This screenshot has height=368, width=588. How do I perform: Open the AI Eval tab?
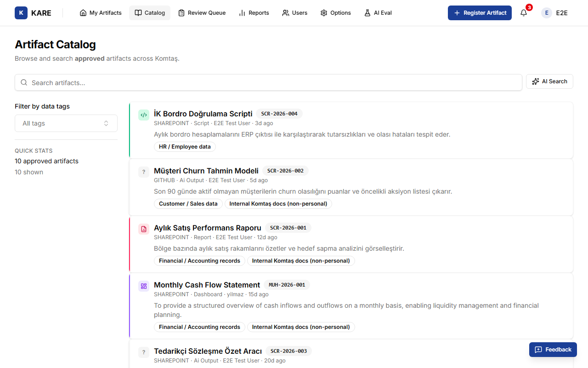[x=378, y=13]
